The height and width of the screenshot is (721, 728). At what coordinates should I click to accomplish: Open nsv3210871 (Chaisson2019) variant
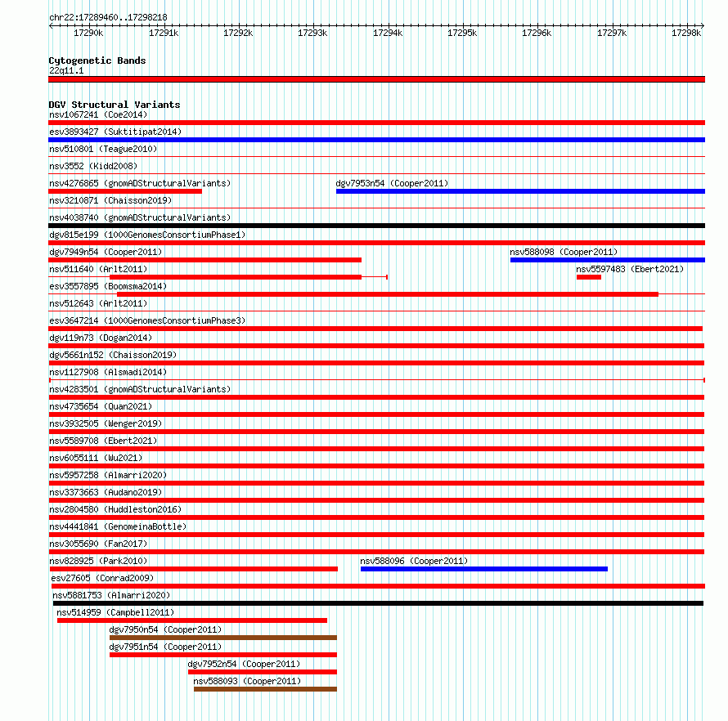(x=110, y=200)
